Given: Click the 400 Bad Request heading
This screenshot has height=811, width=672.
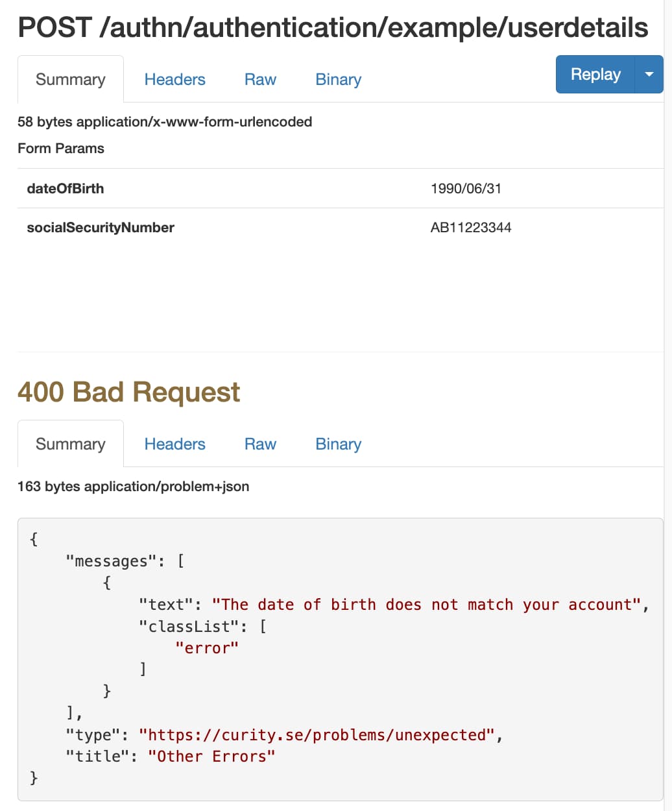Looking at the screenshot, I should (x=128, y=391).
